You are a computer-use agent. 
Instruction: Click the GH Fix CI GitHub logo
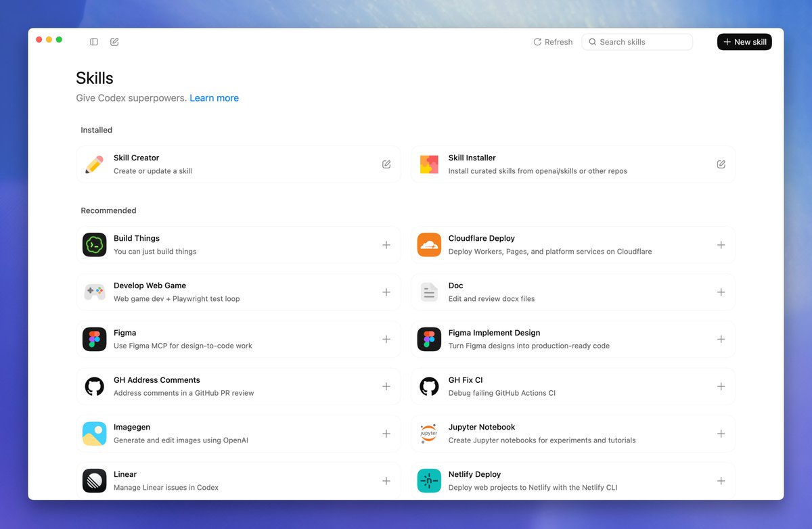point(429,386)
